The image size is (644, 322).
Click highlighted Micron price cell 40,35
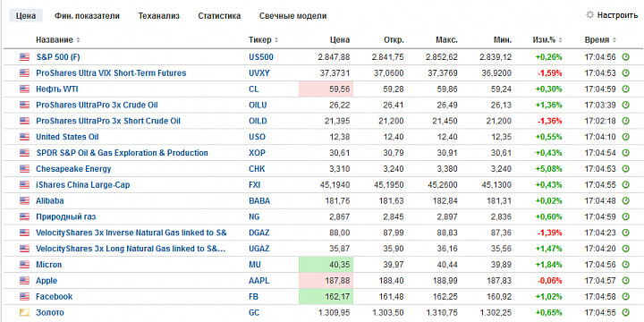click(326, 265)
